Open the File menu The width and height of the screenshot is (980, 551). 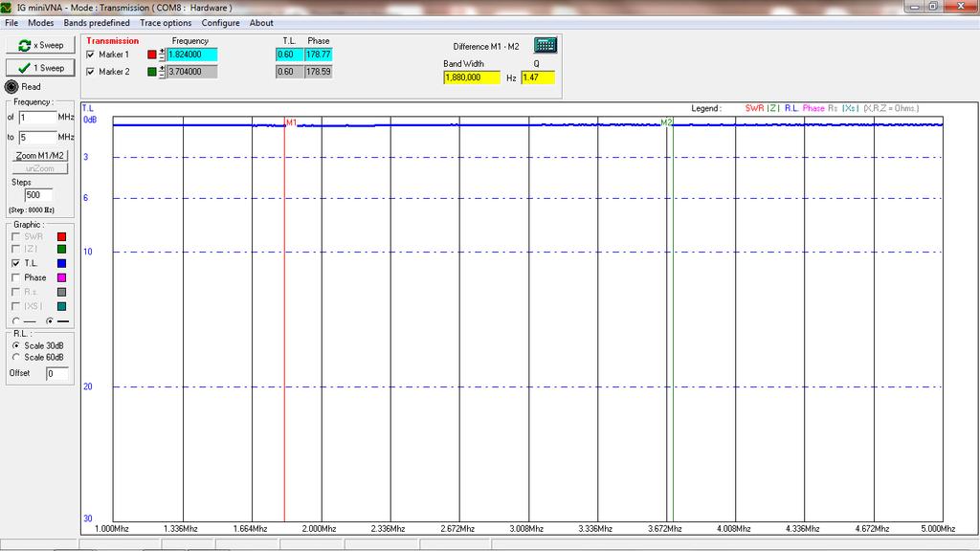click(x=11, y=23)
